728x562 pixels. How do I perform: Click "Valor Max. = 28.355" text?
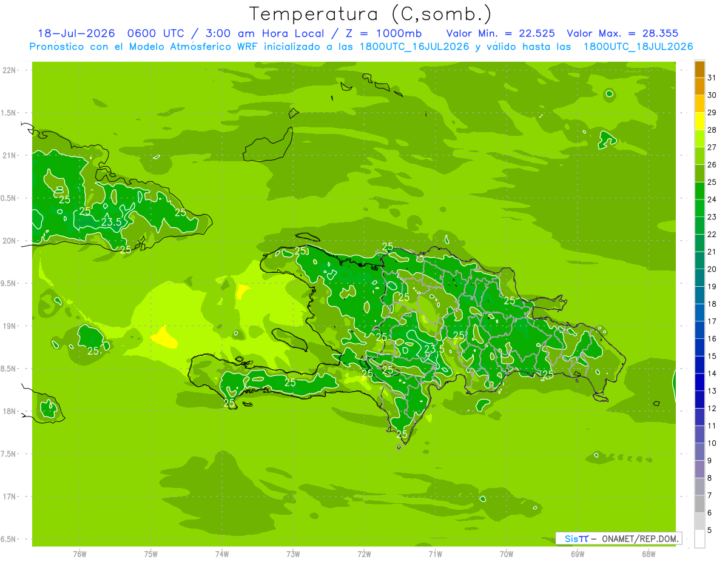622,33
